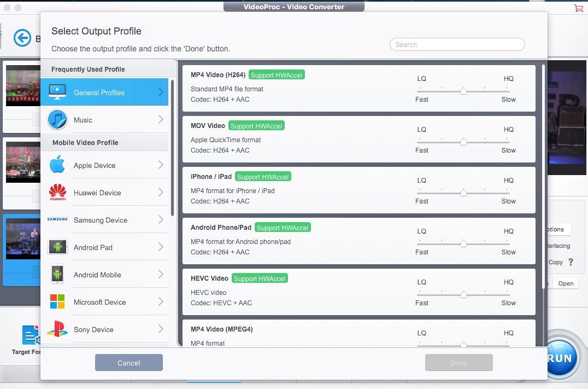This screenshot has width=588, height=389.
Task: Click the Huawei logo icon
Action: pos(57,192)
